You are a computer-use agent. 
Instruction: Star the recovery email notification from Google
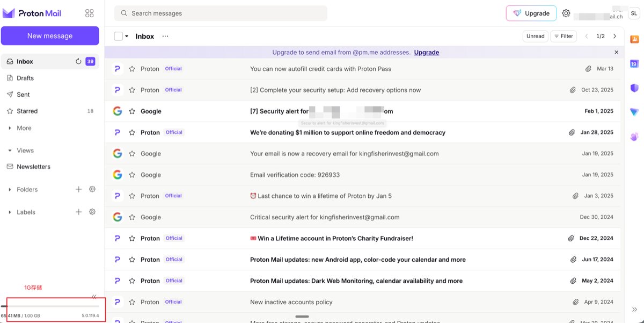click(x=132, y=154)
